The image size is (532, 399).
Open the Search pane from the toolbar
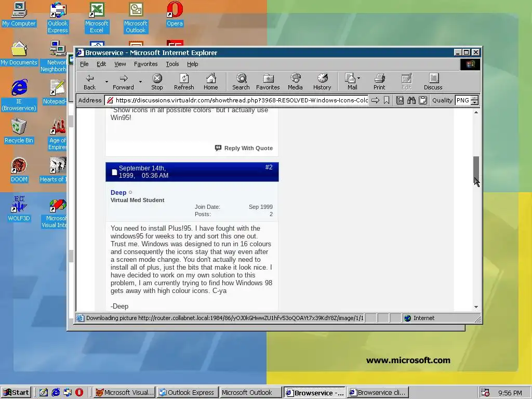241,82
